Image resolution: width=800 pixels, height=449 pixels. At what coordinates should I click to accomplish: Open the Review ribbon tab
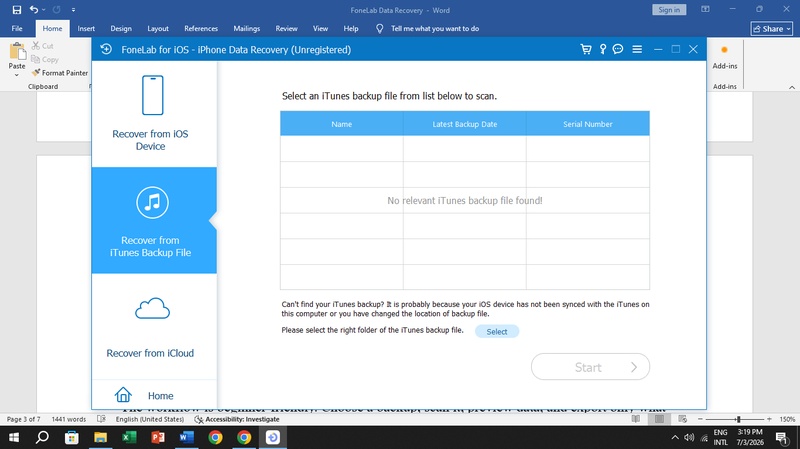click(x=286, y=29)
